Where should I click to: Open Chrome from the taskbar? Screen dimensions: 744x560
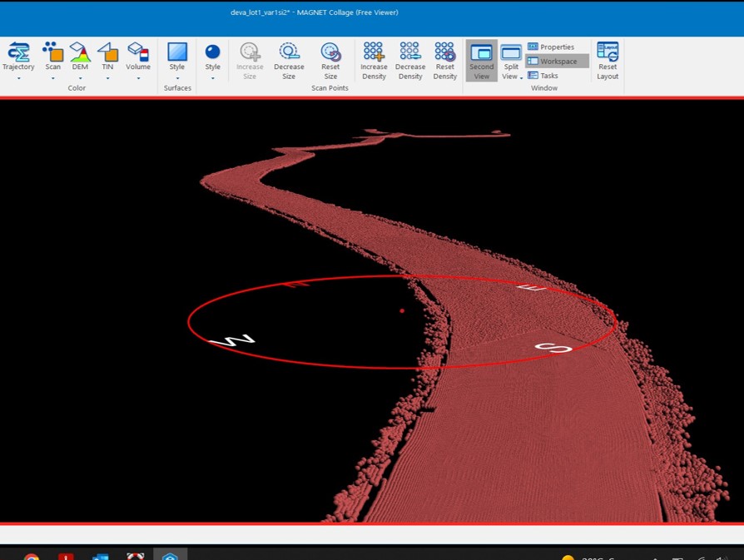[x=32, y=557]
